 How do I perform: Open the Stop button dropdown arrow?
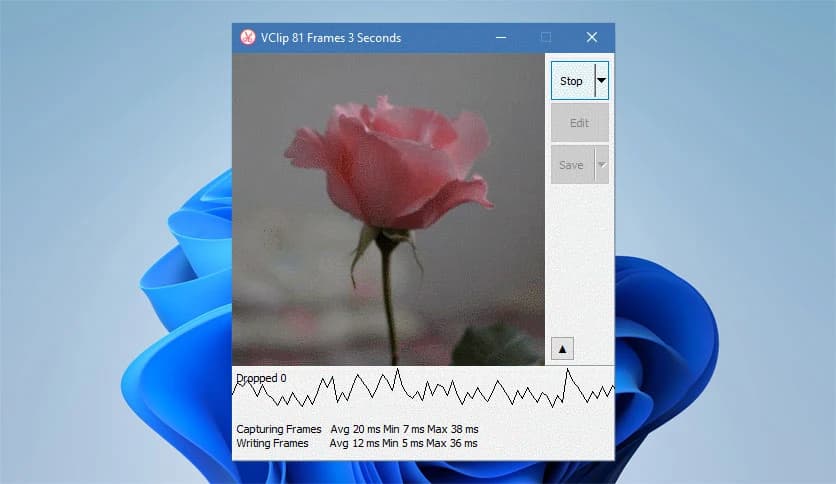[x=601, y=80]
